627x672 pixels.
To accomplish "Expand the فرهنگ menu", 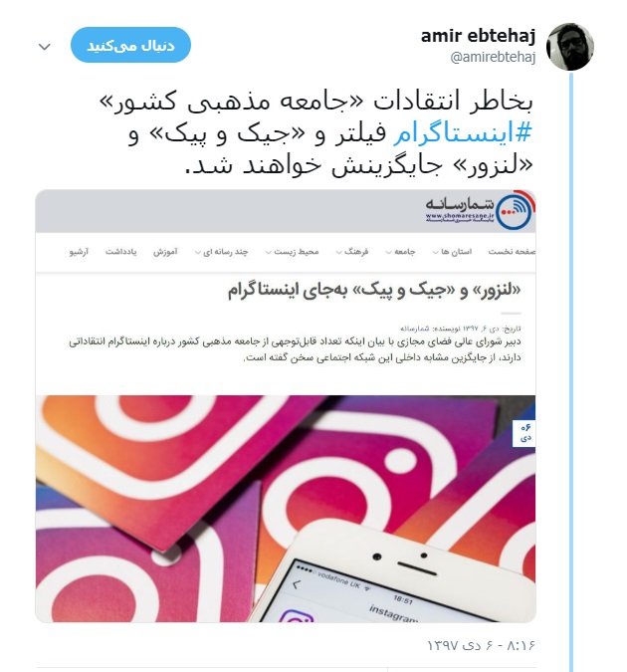I will click(x=352, y=252).
